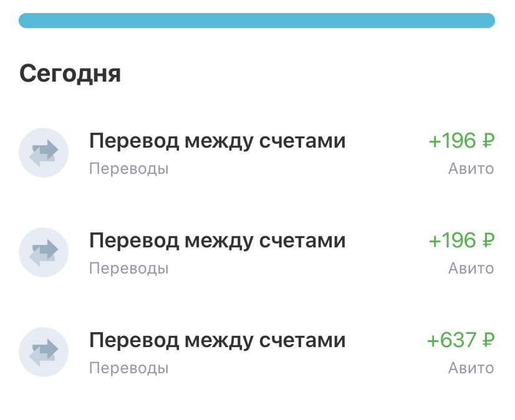Click the green +196 ₽ amount on the second row
The height and width of the screenshot is (420, 515).
[x=461, y=241]
